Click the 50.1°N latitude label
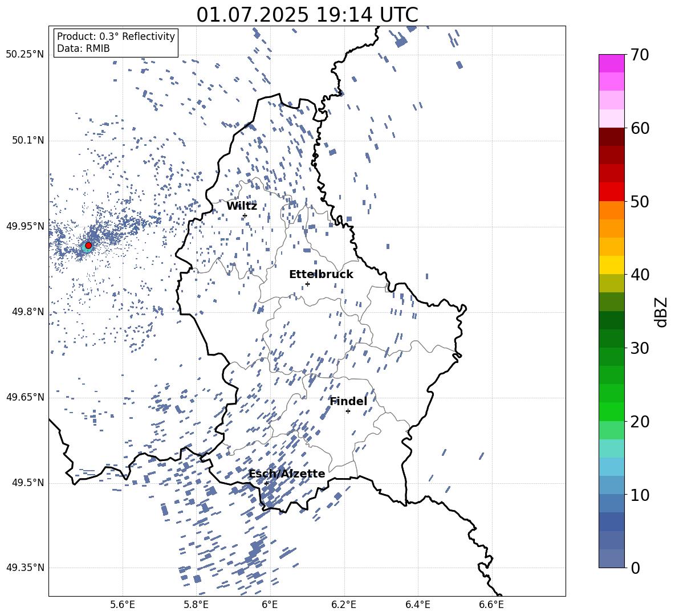This screenshot has width=675, height=616. (x=27, y=141)
